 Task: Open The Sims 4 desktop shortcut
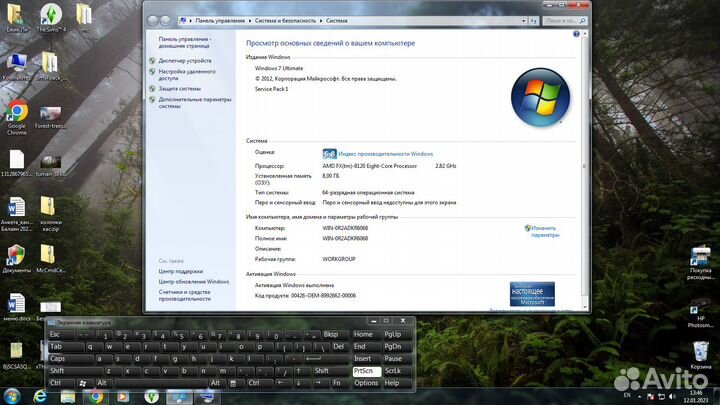point(51,18)
